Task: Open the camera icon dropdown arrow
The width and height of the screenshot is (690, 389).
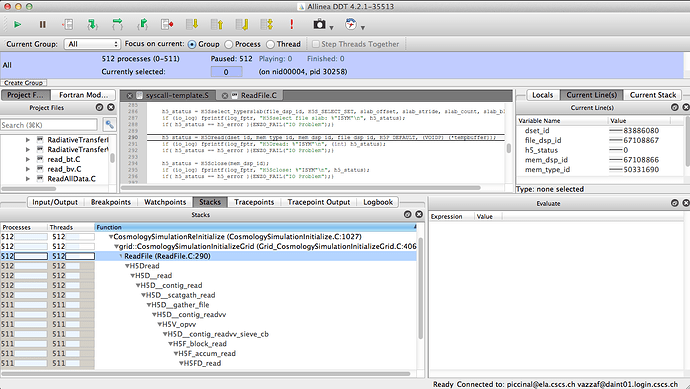Action: (331, 28)
